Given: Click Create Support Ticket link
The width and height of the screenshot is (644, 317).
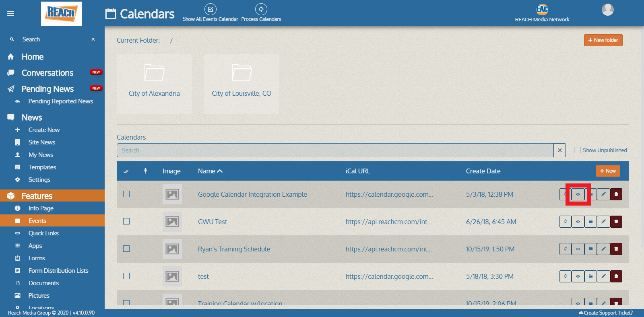Looking at the screenshot, I should (x=606, y=313).
